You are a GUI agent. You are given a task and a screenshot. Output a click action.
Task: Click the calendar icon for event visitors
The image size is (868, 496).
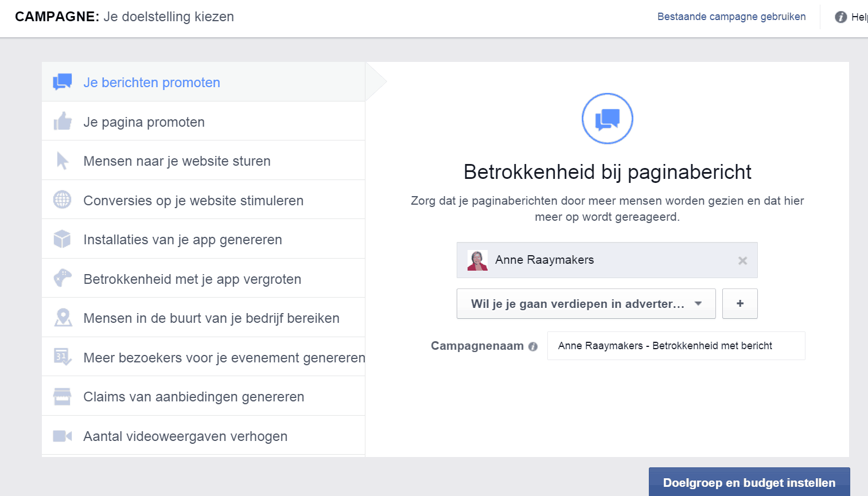tap(63, 357)
